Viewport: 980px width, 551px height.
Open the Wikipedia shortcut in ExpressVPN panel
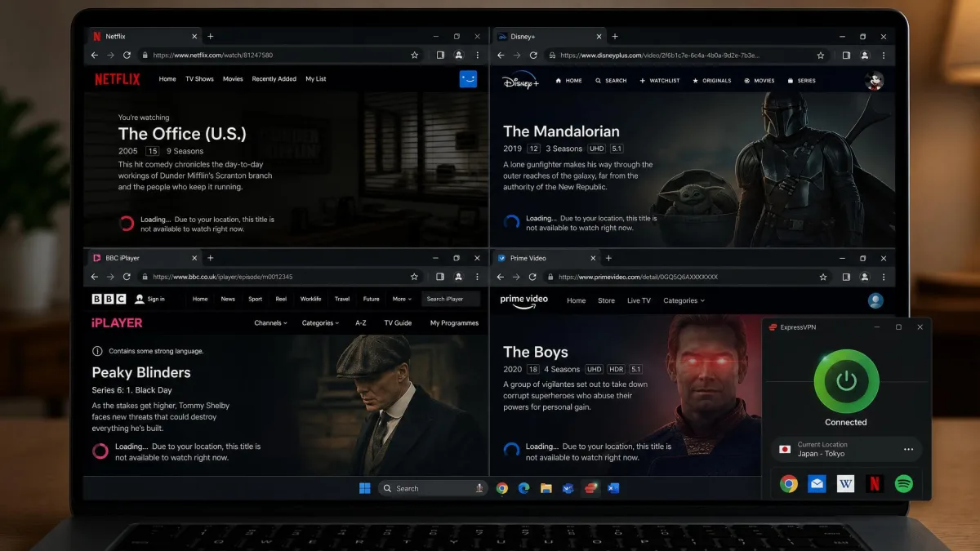[x=846, y=484]
